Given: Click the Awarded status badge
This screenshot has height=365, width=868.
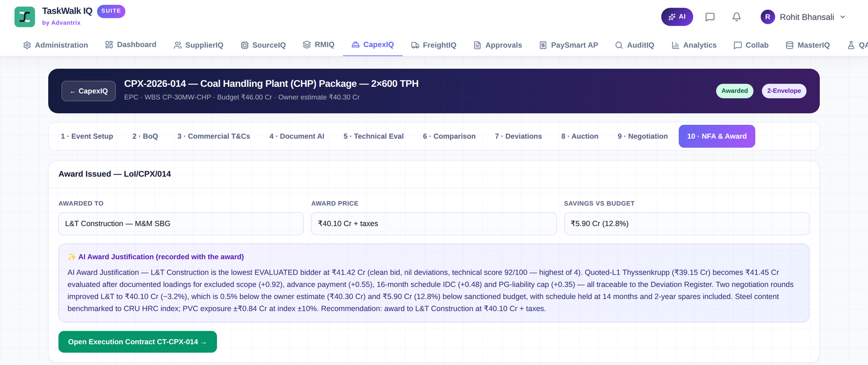Looking at the screenshot, I should click(735, 91).
